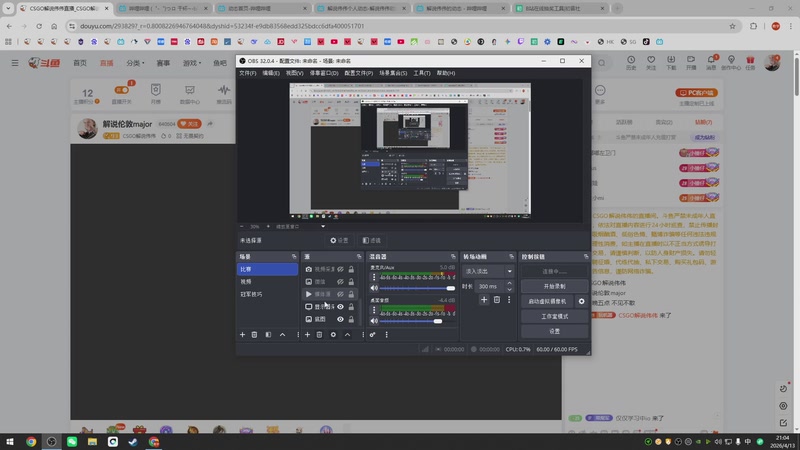Enable 工作室模式 studio mode
This screenshot has height=450, width=800.
point(555,316)
